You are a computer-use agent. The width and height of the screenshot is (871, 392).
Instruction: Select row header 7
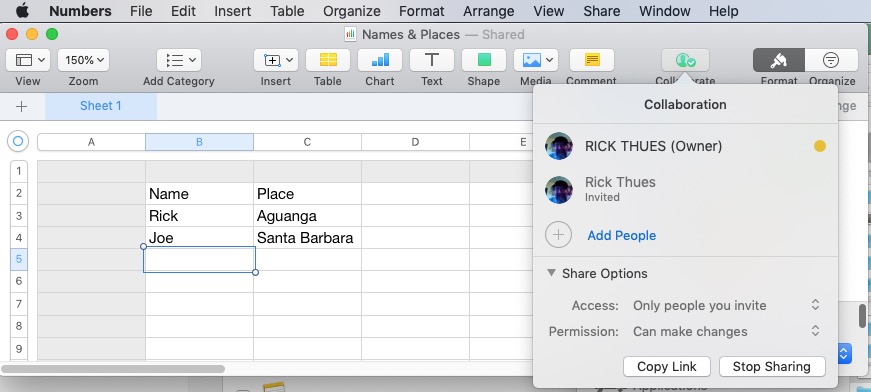19,304
